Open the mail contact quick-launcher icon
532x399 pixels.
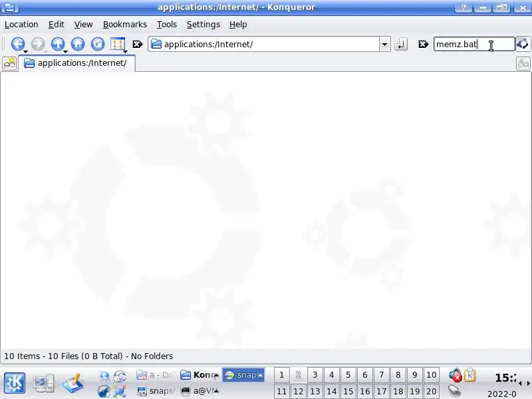[120, 376]
